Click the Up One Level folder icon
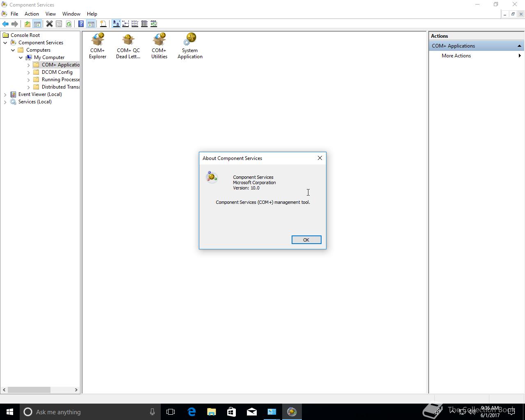Image resolution: width=525 pixels, height=420 pixels. coord(27,24)
